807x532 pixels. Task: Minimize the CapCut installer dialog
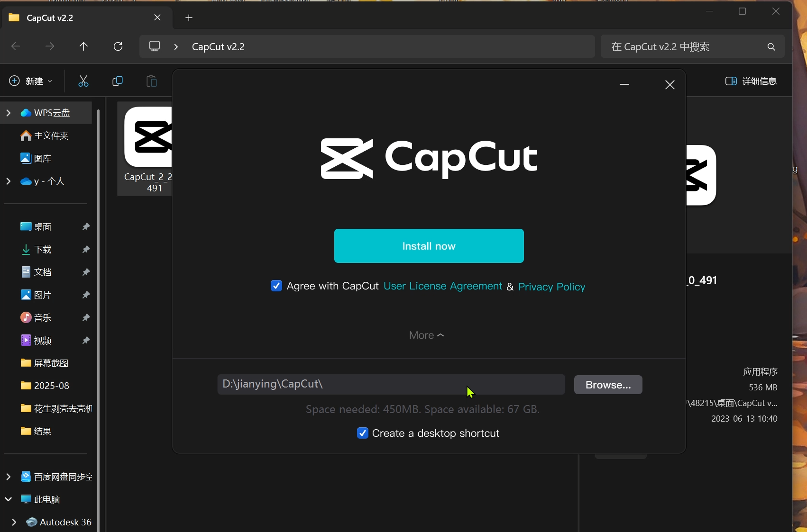coord(624,84)
